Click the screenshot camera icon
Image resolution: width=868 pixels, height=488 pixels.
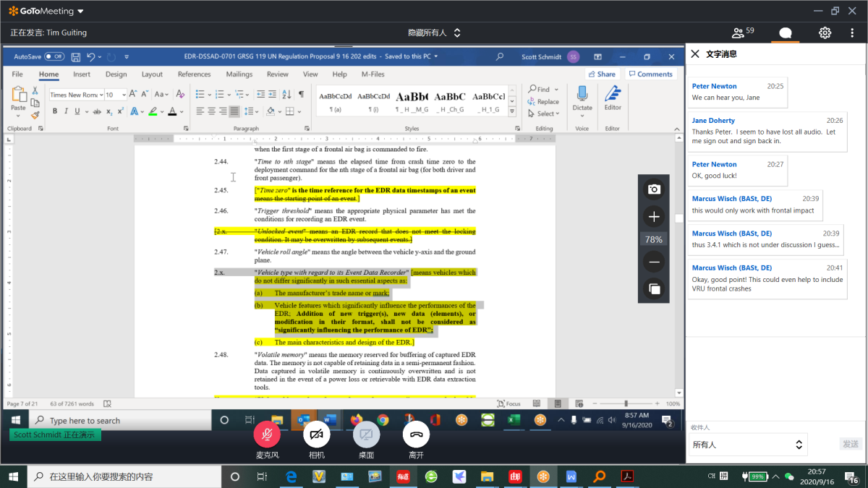point(654,189)
